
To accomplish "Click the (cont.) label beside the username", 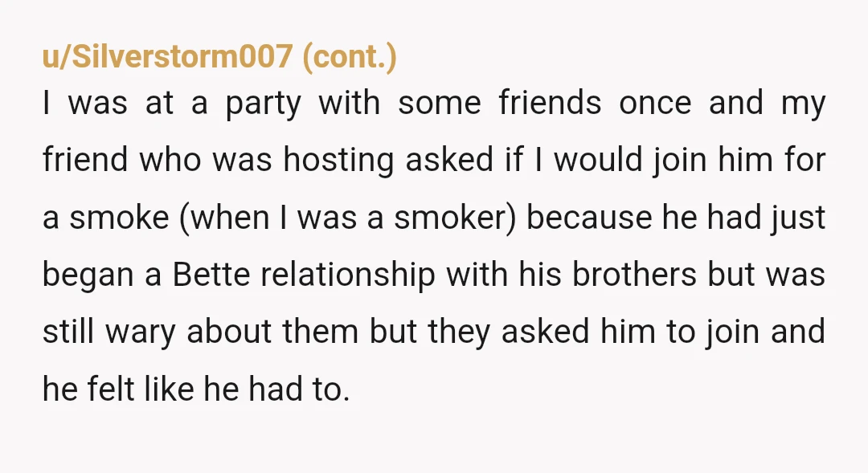I will point(350,57).
